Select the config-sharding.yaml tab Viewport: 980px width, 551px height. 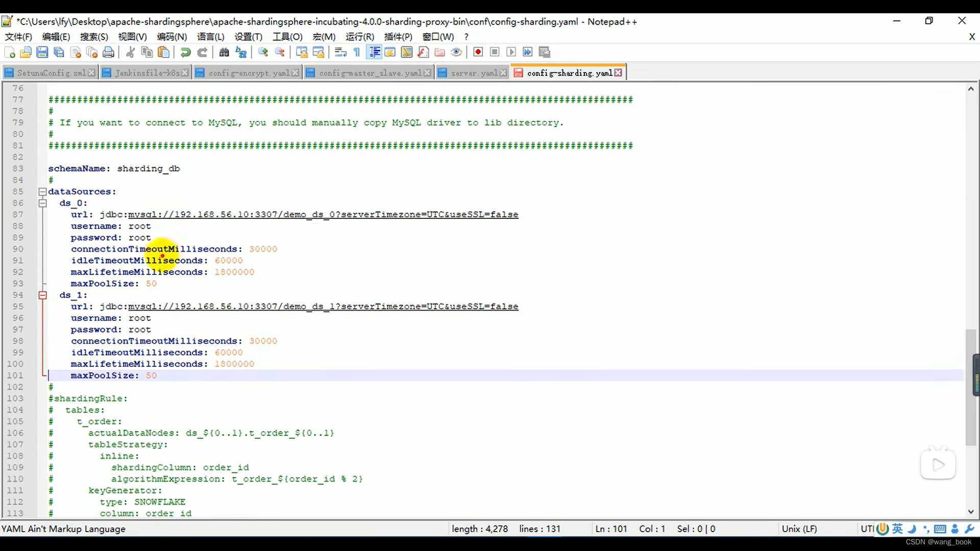point(568,72)
